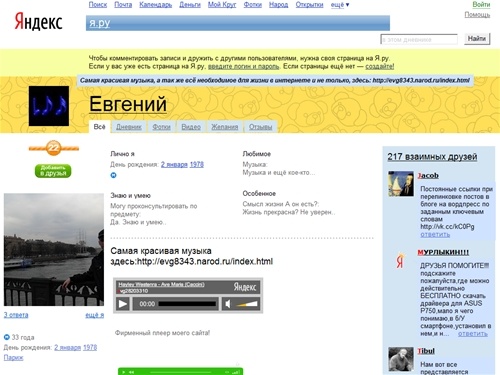
Task: Click the audio progress bar
Action: pos(187,304)
